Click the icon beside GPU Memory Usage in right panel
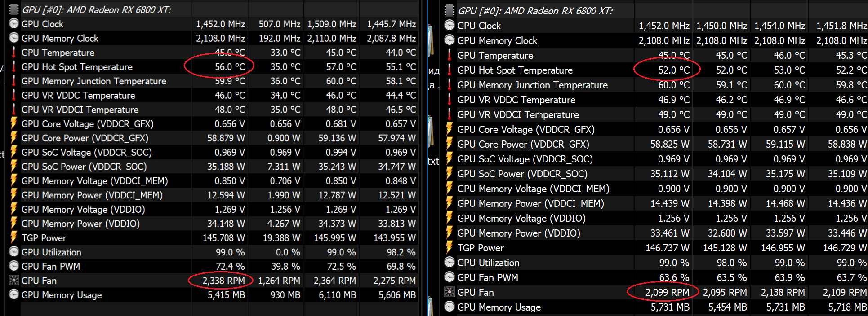The image size is (868, 316). coord(450,307)
